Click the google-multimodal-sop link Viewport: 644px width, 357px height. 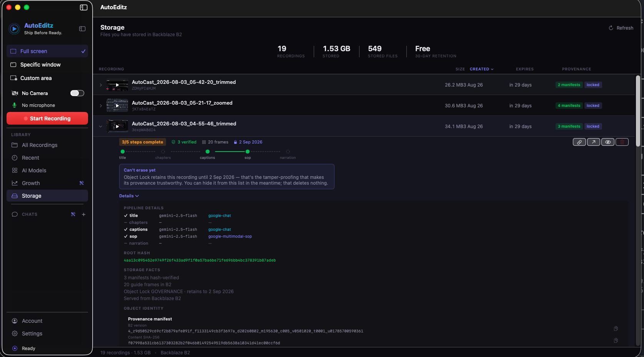[x=230, y=237]
